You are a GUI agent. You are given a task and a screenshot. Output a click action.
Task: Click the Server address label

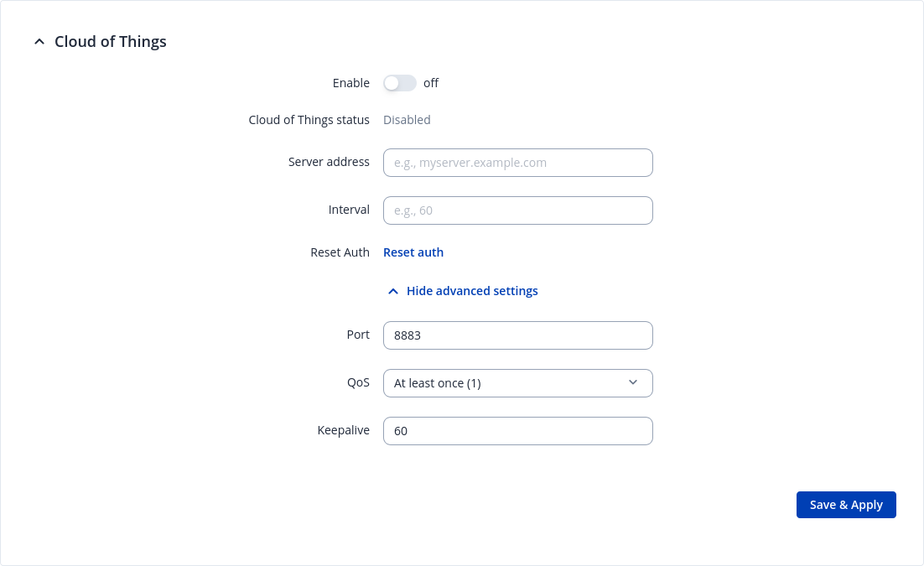click(x=329, y=162)
